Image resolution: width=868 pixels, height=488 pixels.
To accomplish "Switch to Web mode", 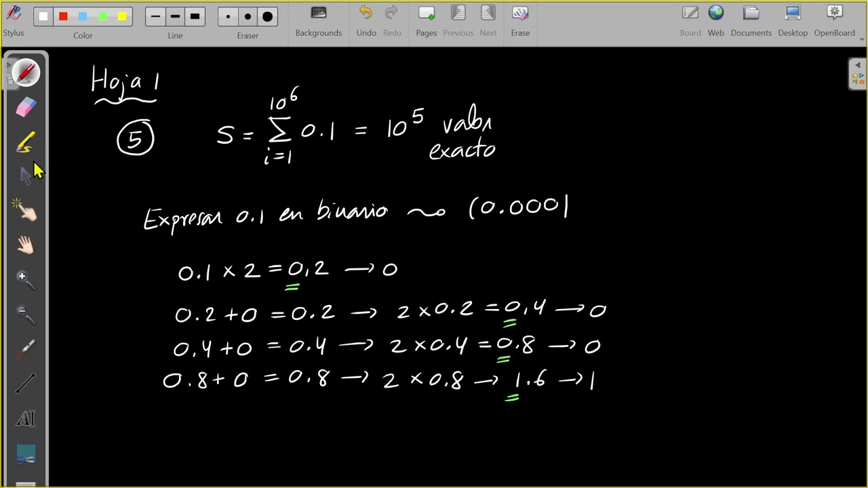I will coord(716,20).
